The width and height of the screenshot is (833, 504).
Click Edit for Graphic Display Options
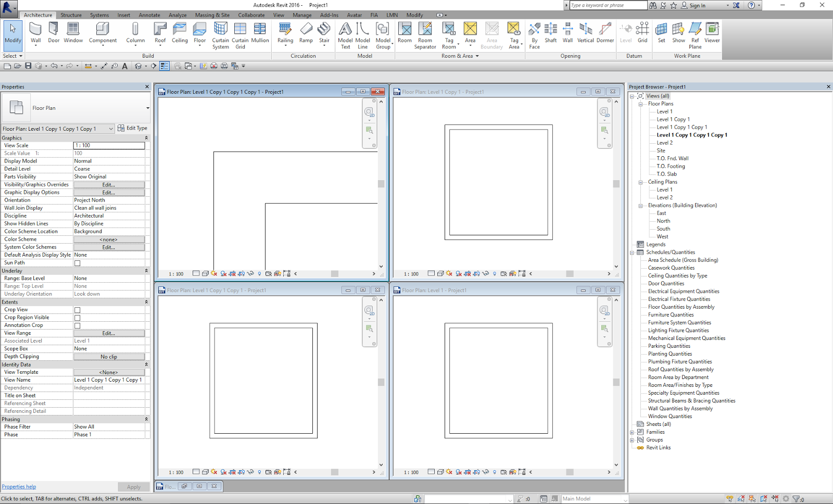tap(109, 193)
